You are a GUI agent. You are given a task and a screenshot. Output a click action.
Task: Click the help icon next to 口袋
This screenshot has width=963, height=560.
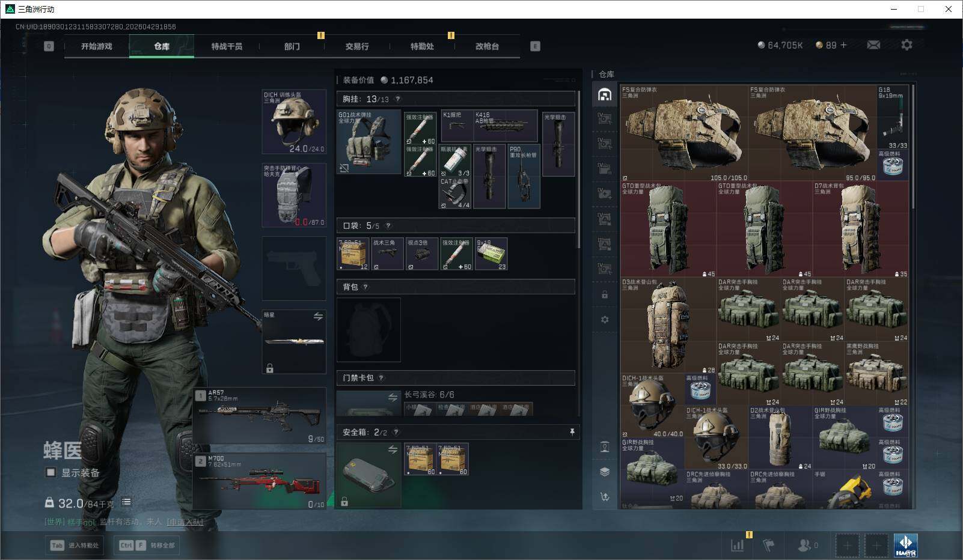[388, 226]
